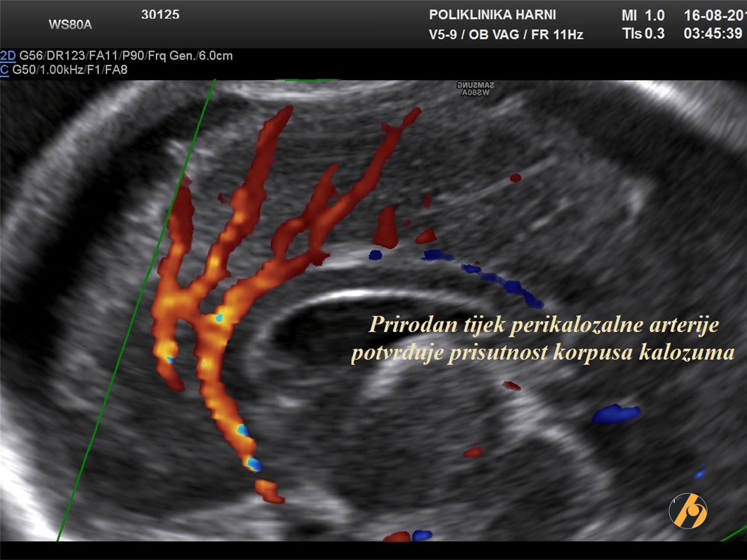The width and height of the screenshot is (747, 560).
Task: Click the G56/DR123 2D parameters line
Action: [126, 56]
